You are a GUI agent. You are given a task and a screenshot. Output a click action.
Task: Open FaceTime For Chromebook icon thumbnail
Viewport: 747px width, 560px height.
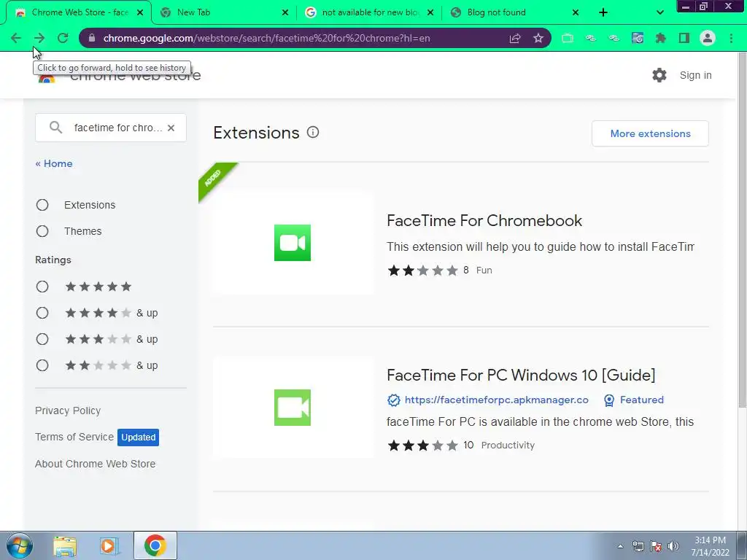coord(293,243)
